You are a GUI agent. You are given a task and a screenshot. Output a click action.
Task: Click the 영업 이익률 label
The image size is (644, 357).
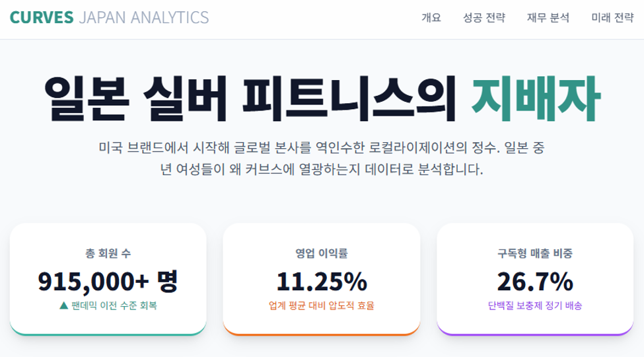point(322,253)
